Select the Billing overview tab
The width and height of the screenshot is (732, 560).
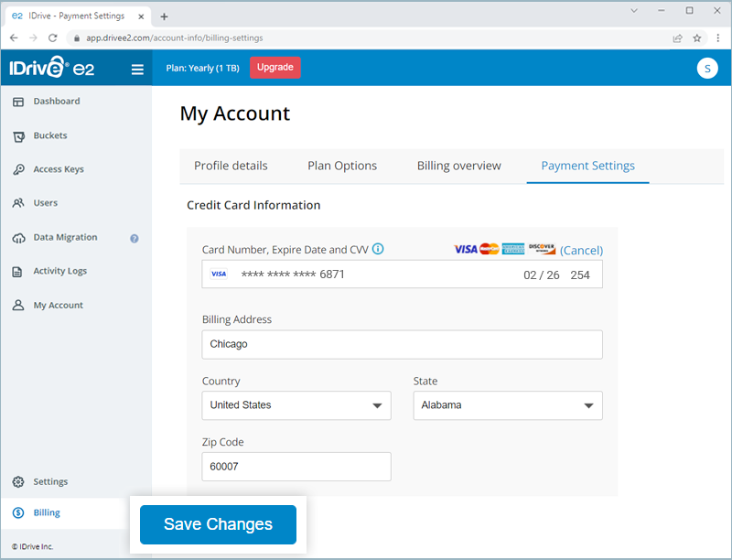tap(458, 166)
